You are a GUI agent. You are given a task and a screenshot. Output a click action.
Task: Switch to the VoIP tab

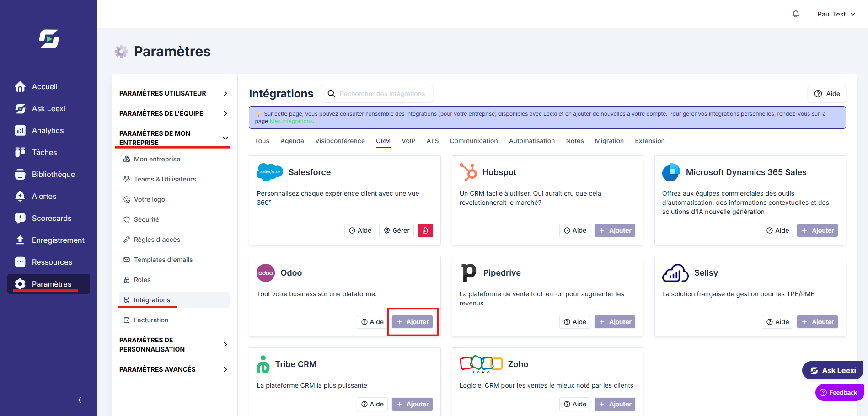coord(408,141)
